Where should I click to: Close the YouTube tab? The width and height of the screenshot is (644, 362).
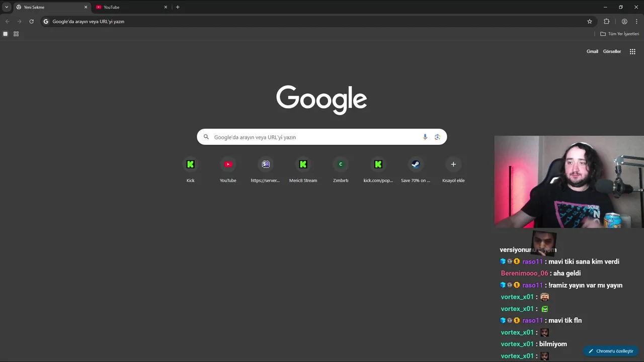[x=166, y=7]
